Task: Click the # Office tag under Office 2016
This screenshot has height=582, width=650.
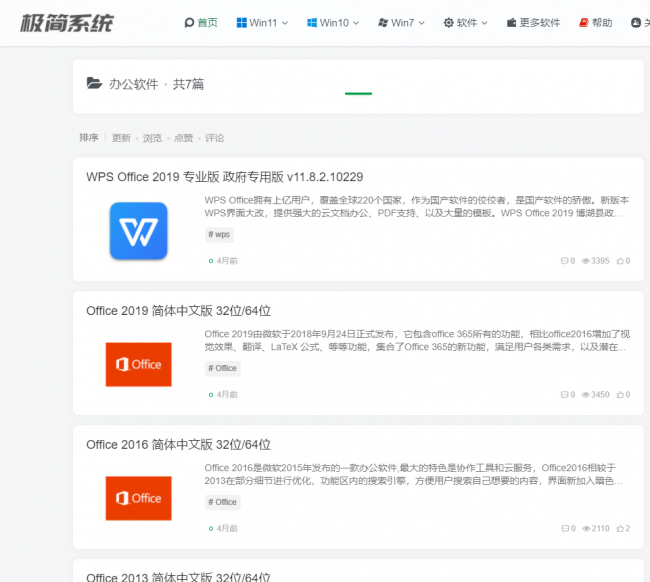Action: point(223,502)
